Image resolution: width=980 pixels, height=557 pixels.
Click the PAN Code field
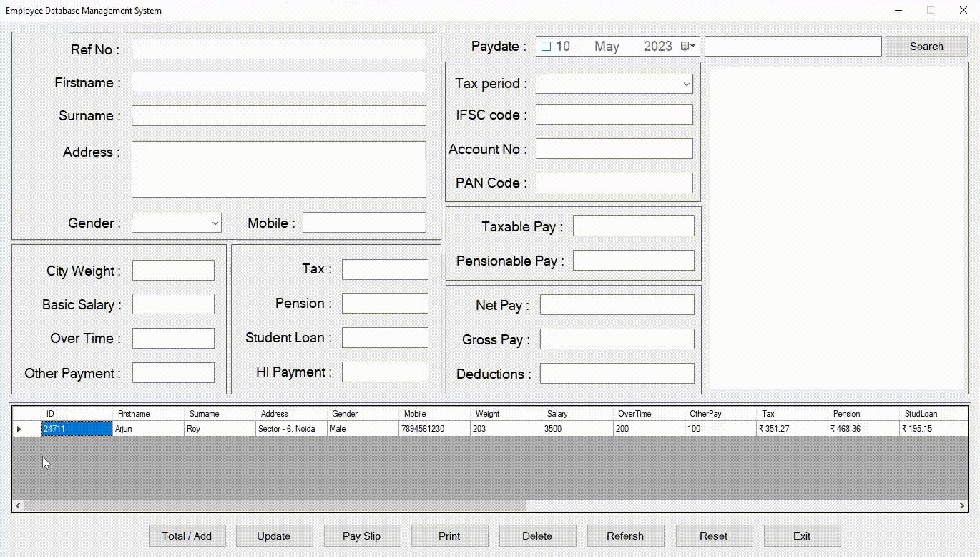pos(614,183)
